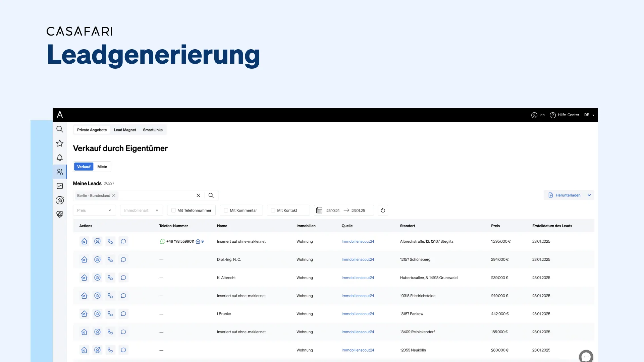Click the start date 25.10.24
The width and height of the screenshot is (644, 362).
click(x=333, y=210)
